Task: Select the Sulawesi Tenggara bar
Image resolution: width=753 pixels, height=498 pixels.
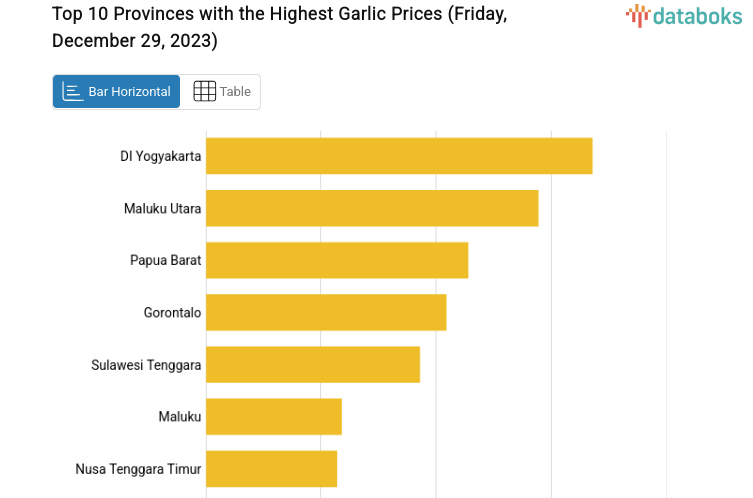Action: point(313,364)
